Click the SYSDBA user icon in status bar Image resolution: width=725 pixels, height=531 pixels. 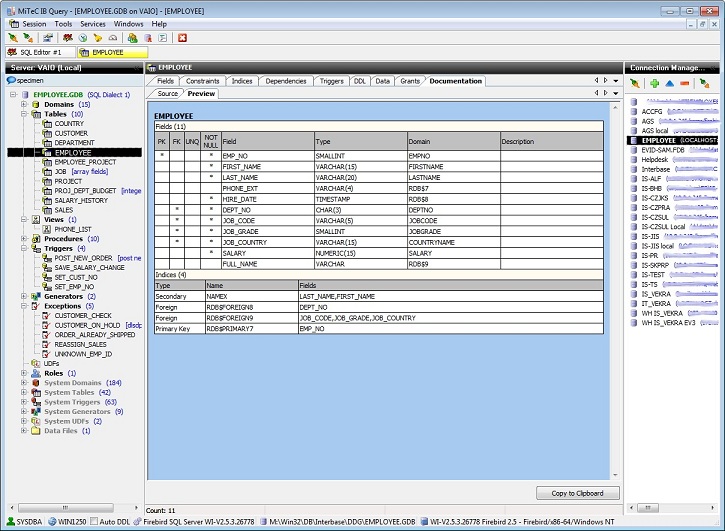point(10,522)
